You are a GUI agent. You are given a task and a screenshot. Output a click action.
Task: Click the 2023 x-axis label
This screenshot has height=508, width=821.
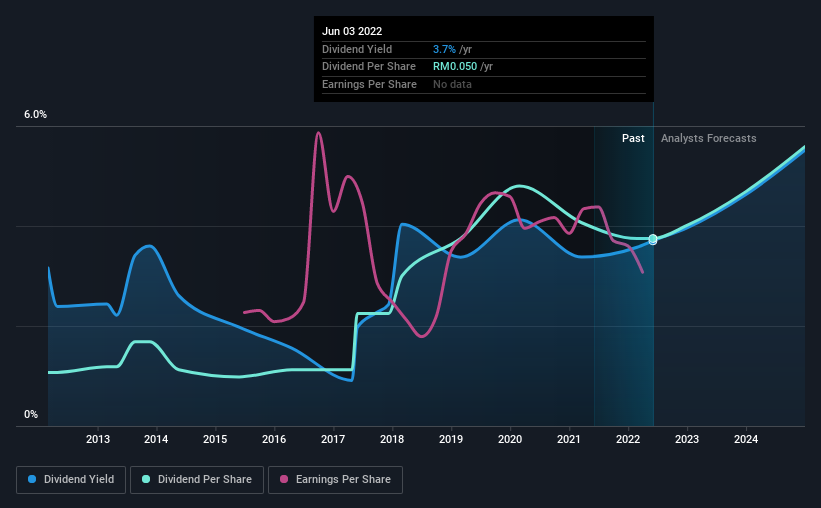point(686,439)
